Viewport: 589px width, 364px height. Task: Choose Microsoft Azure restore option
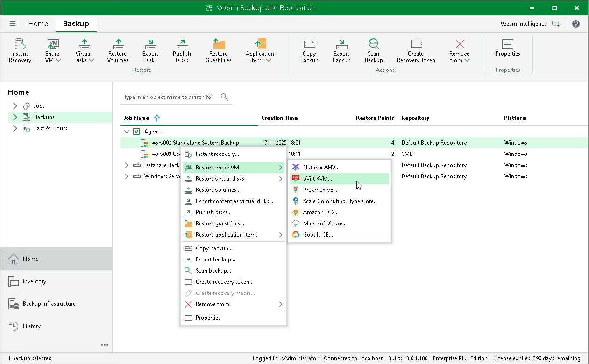pos(340,224)
